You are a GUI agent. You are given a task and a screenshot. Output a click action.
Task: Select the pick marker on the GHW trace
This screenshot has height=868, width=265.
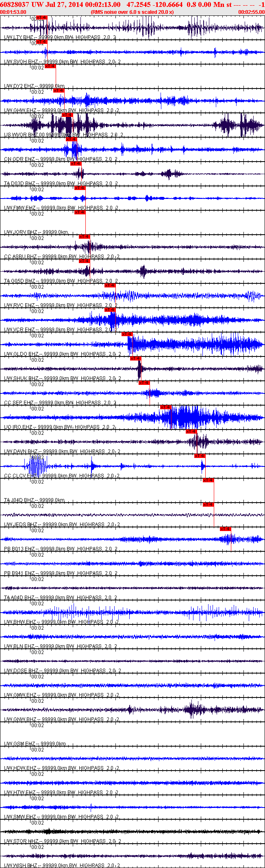pos(59,91)
